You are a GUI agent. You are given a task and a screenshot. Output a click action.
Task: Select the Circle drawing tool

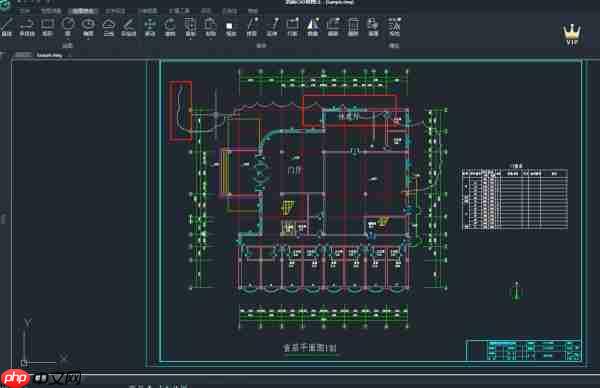(68, 27)
